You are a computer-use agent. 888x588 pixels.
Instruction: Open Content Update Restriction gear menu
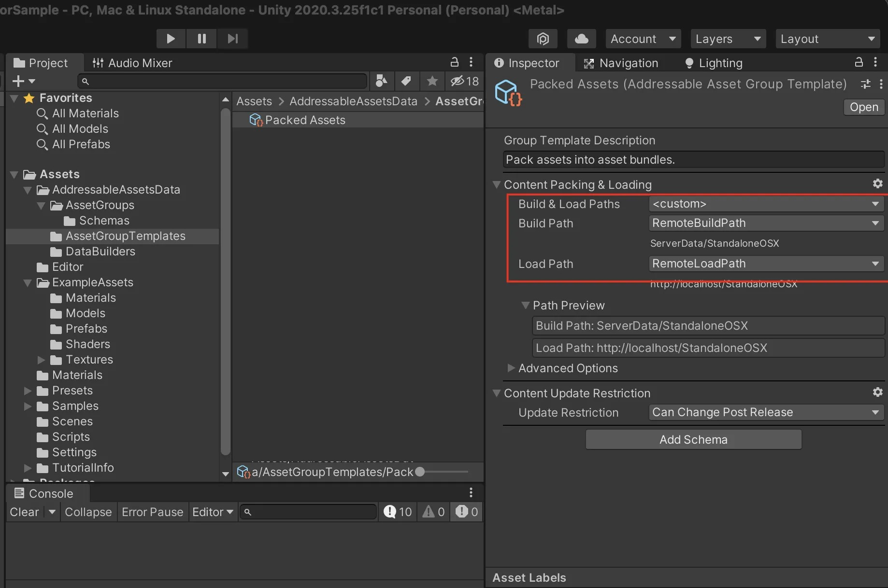point(877,392)
